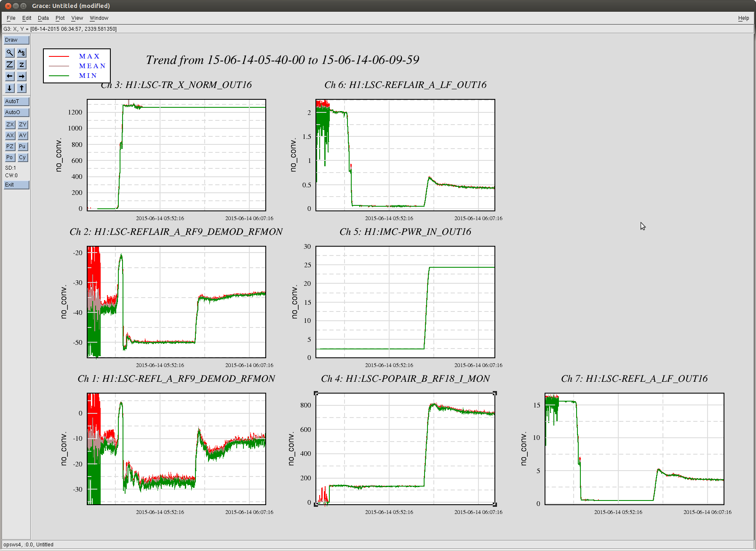Click the ZX zoom X-axis button
The width and height of the screenshot is (756, 551).
10,125
